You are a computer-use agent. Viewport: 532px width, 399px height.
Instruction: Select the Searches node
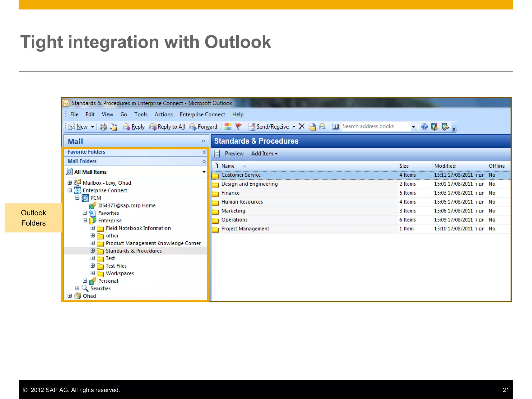click(100, 288)
